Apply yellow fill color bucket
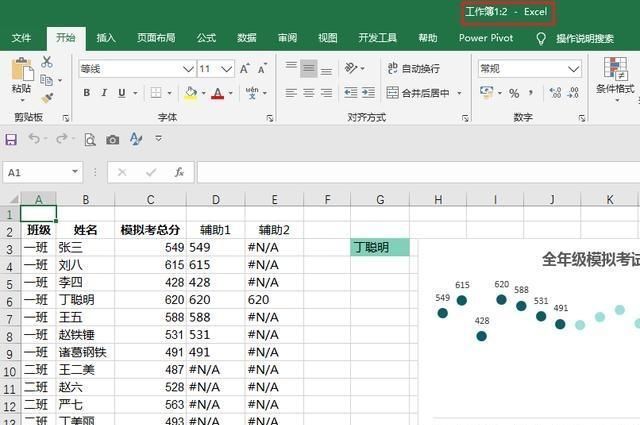The width and height of the screenshot is (640, 425). [191, 93]
